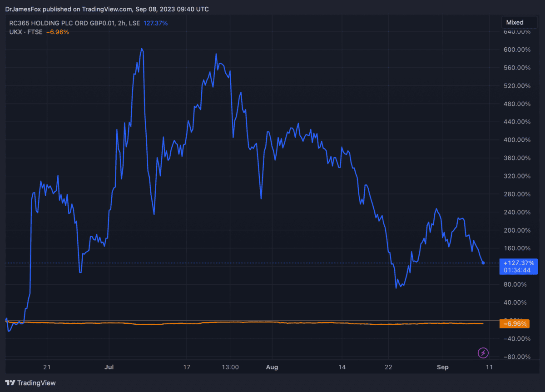Click the 600.00% price scale label
This screenshot has height=392, width=545.
tap(518, 50)
